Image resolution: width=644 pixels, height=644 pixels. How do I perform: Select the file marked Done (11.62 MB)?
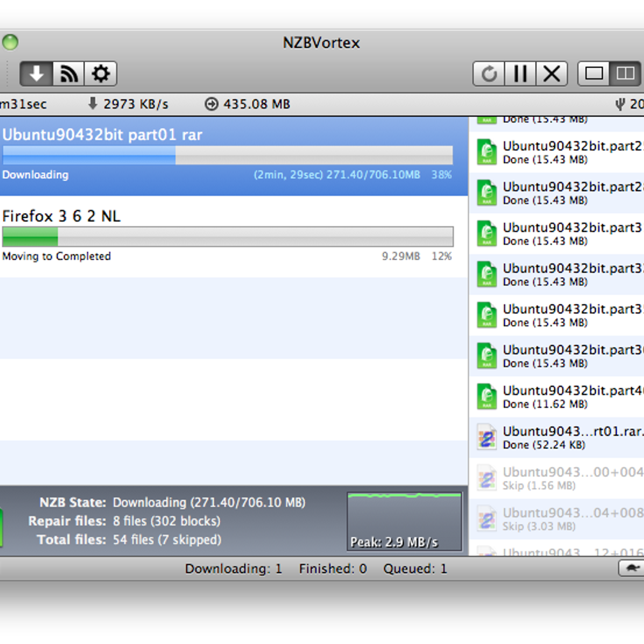coord(558,397)
